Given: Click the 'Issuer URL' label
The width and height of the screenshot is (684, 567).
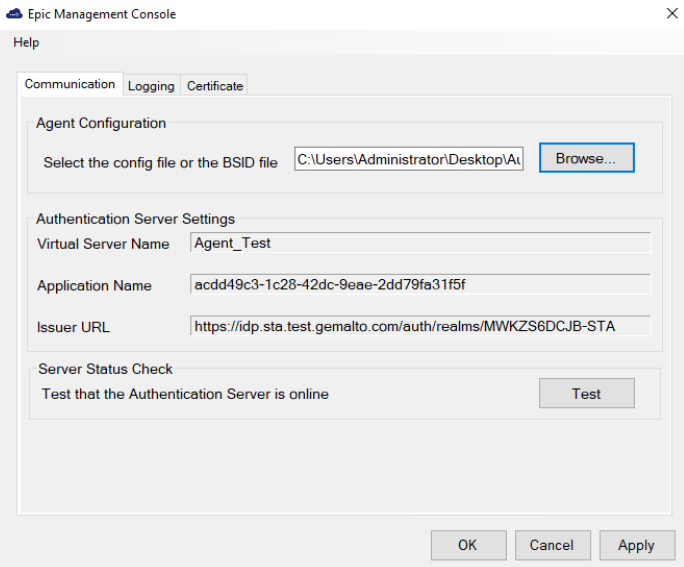Looking at the screenshot, I should (73, 327).
